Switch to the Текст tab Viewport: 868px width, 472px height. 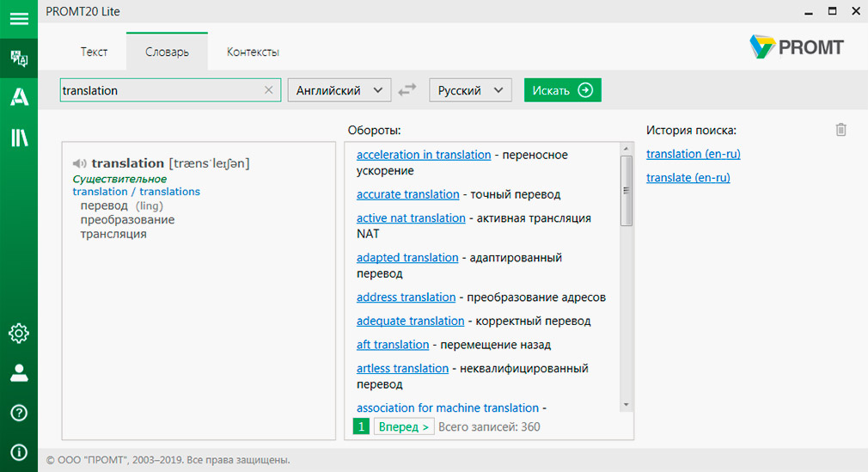94,52
